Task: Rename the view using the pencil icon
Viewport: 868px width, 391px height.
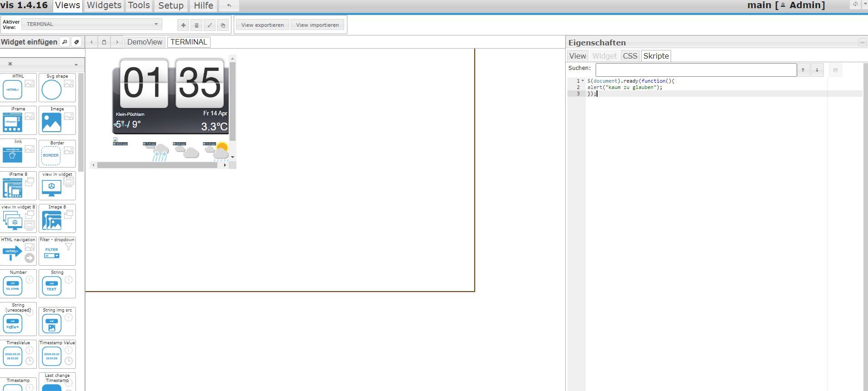Action: point(210,25)
